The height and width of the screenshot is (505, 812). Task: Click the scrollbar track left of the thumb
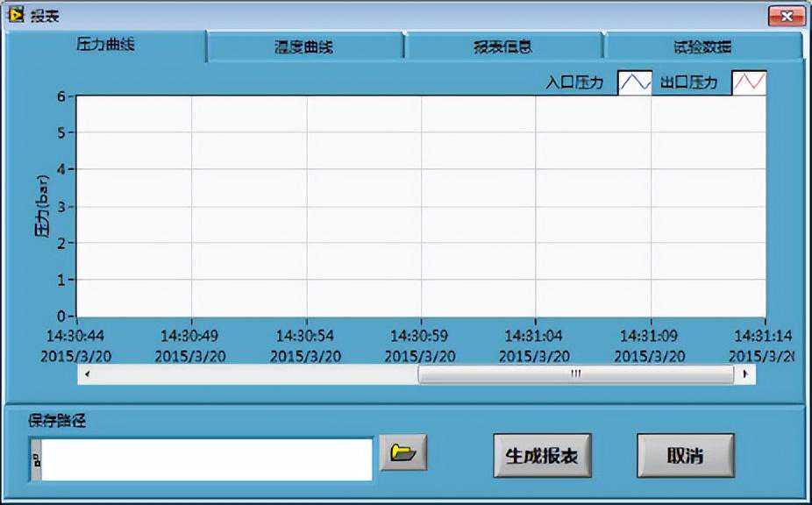(254, 374)
